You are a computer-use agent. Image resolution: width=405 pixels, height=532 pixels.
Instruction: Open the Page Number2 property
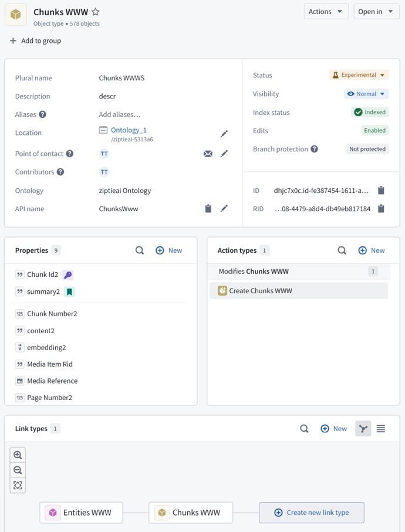pos(49,398)
